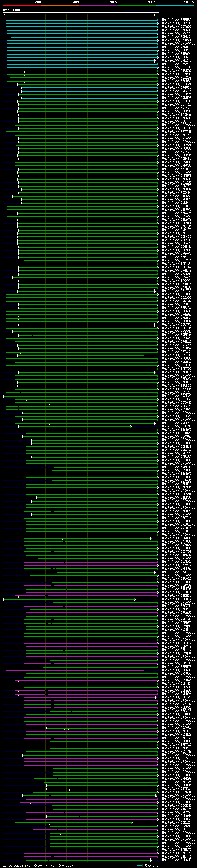
Task: Select the UniRef100_Q91WL8-4 label
Action: 179,528
